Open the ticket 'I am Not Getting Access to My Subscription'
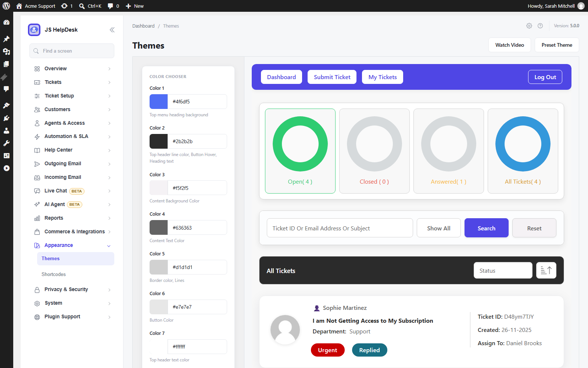 (x=373, y=321)
